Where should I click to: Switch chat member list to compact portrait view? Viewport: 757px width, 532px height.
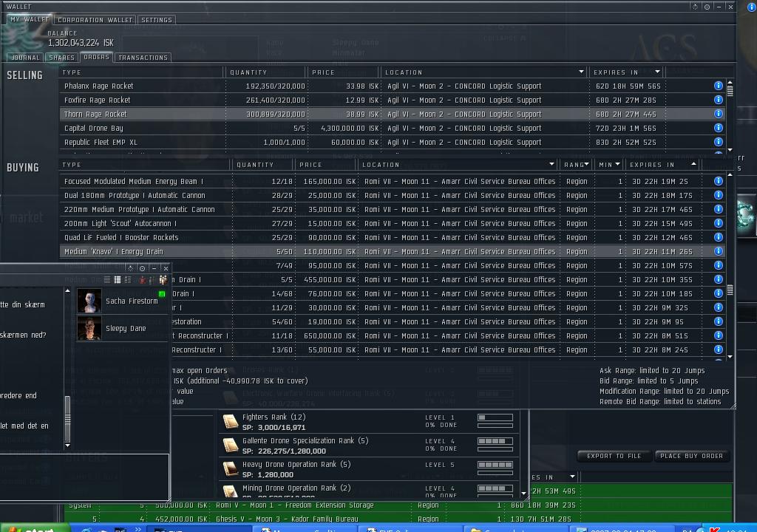point(128,279)
